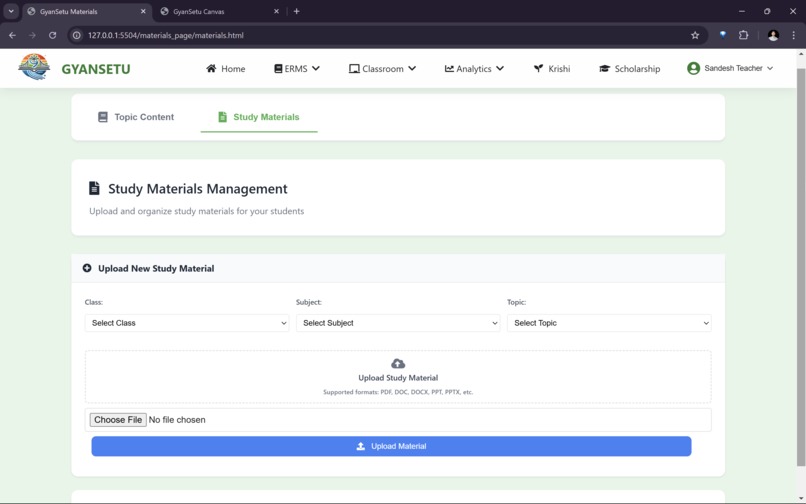
Task: Click the page vertical scrollbar
Action: 801,267
